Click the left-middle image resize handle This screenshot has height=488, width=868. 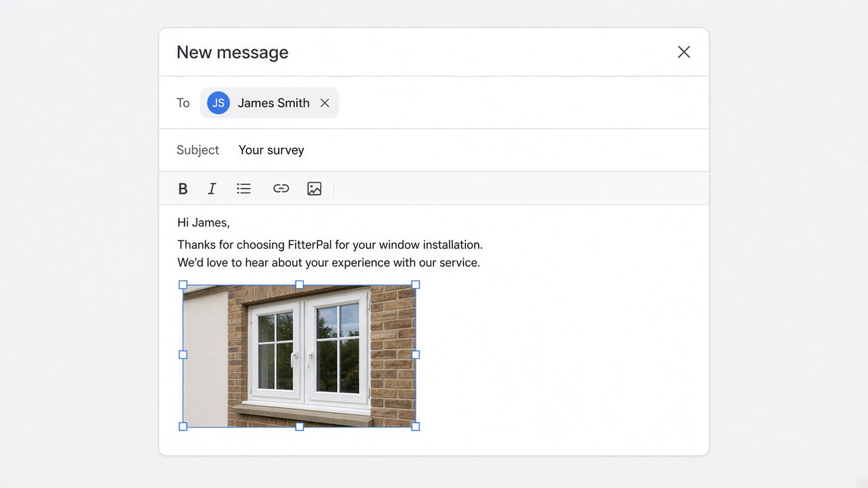pyautogui.click(x=182, y=354)
